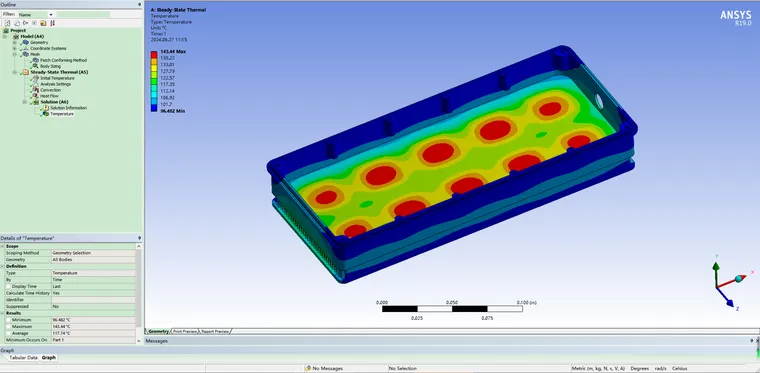
Task: Click the Analysis Settings icon
Action: point(36,84)
